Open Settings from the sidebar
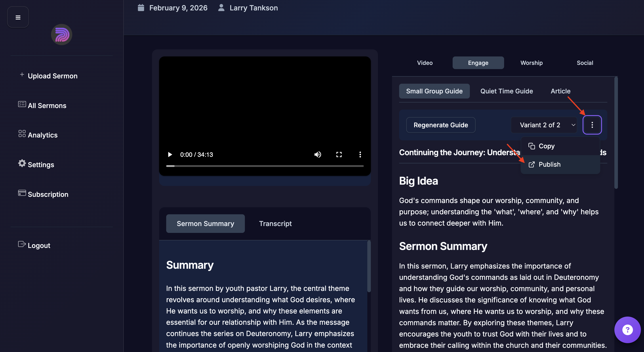 point(41,164)
